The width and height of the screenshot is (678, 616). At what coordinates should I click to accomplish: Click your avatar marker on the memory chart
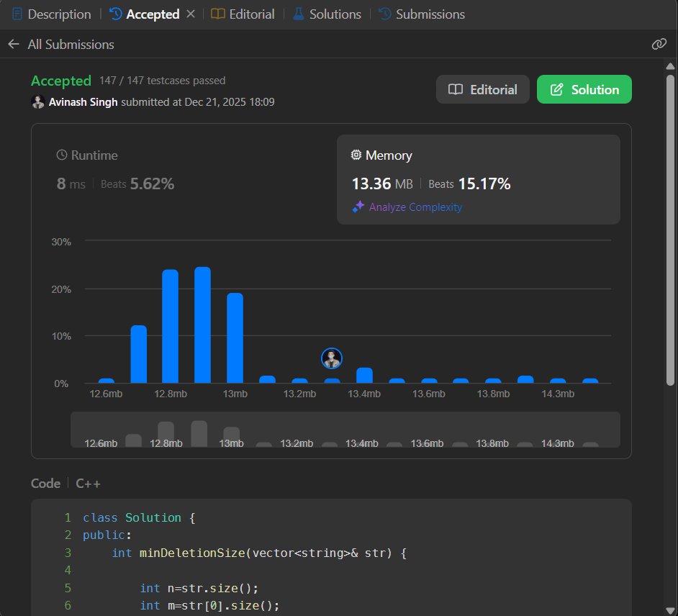click(331, 358)
